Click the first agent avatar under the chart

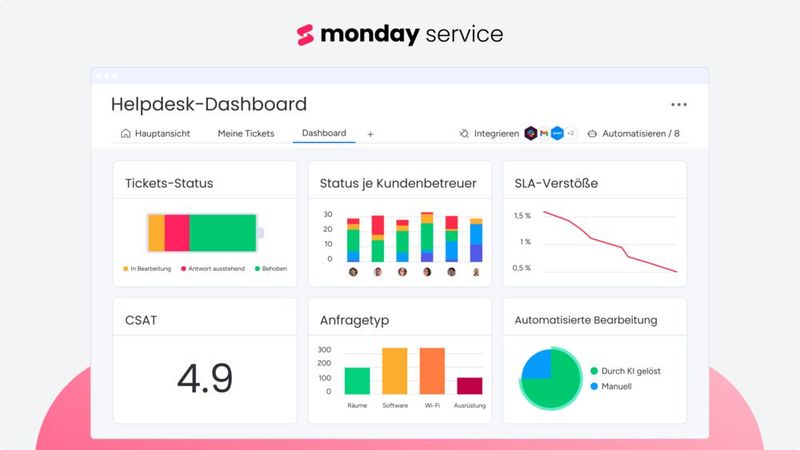coord(353,272)
